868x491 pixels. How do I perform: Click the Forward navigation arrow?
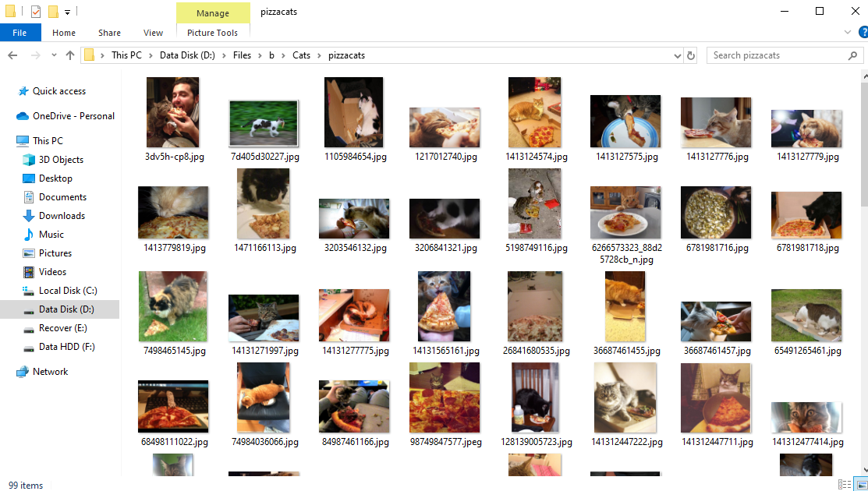35,55
